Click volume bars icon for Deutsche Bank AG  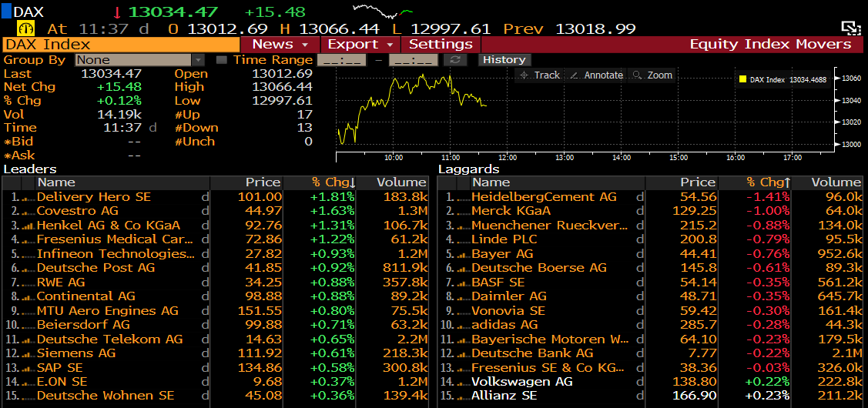[x=464, y=354]
